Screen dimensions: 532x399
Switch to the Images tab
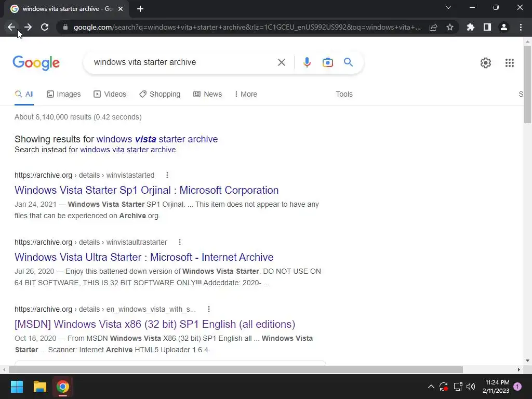[64, 95]
